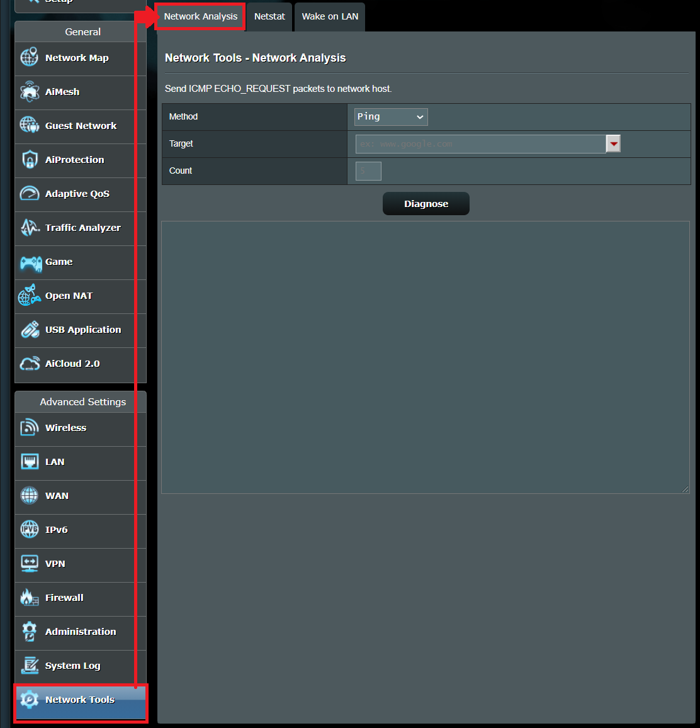
Task: Go to IPv6 settings label
Action: click(x=56, y=530)
